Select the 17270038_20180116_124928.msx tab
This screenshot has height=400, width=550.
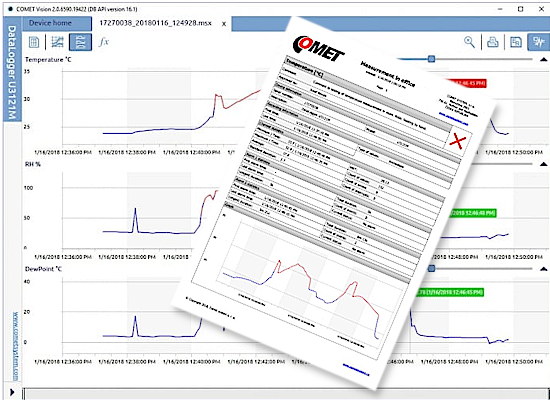point(156,24)
